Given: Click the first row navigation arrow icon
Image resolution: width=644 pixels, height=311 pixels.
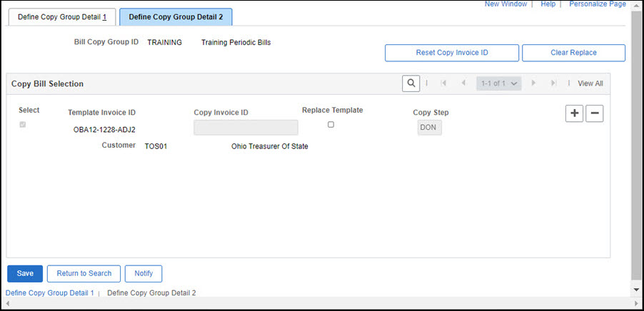Looking at the screenshot, I should [x=443, y=83].
